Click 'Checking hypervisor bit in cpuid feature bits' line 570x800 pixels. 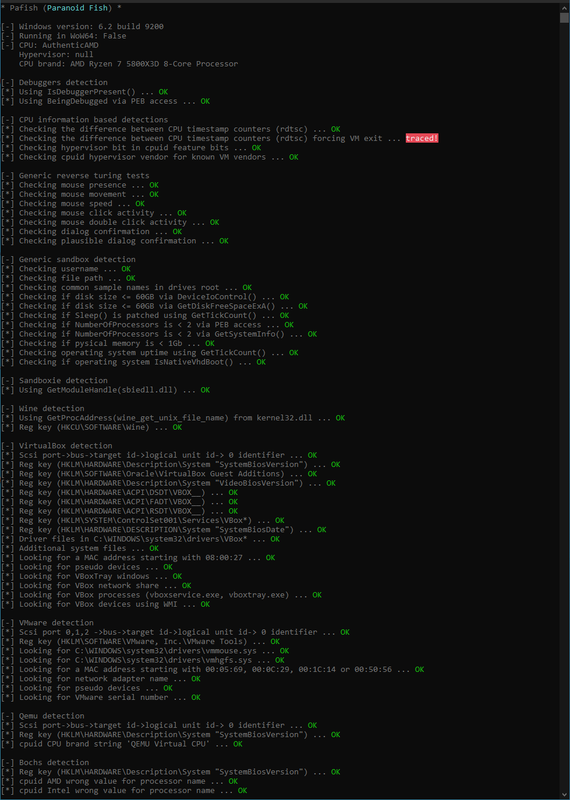(131, 147)
